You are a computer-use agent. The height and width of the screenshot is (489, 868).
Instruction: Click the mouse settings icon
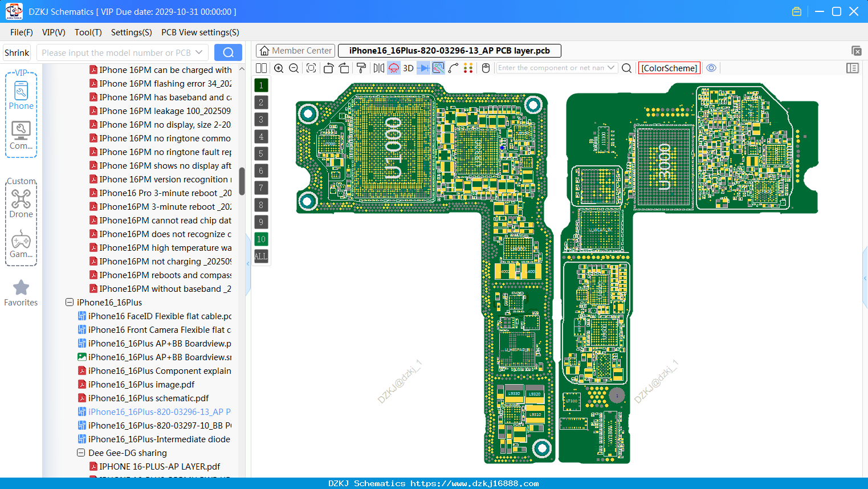tap(486, 68)
